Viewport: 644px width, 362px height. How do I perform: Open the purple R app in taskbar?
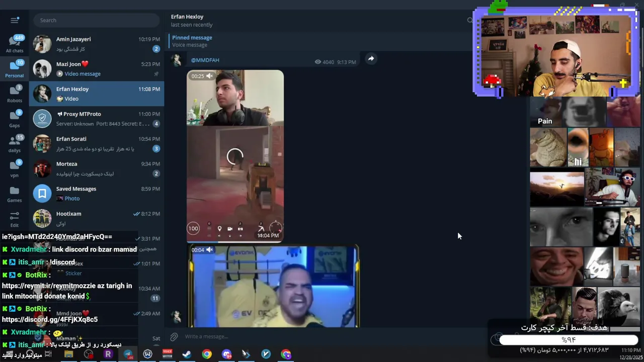coord(108,354)
